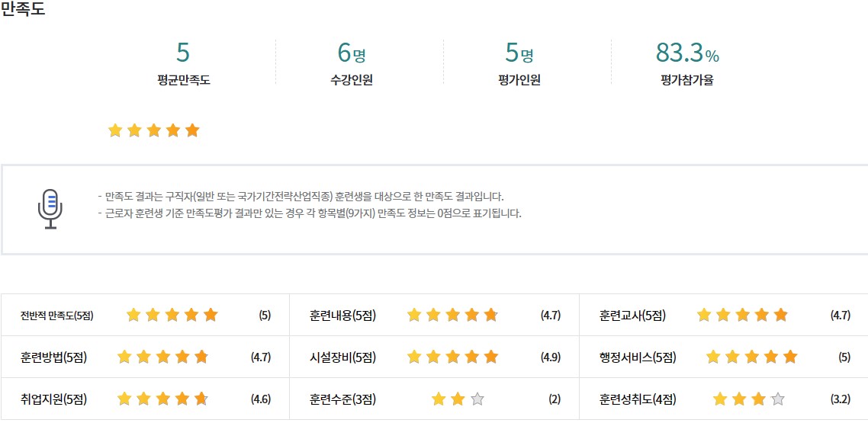Click the 훈련수준(3점) label
The image size is (868, 423).
coord(342,399)
